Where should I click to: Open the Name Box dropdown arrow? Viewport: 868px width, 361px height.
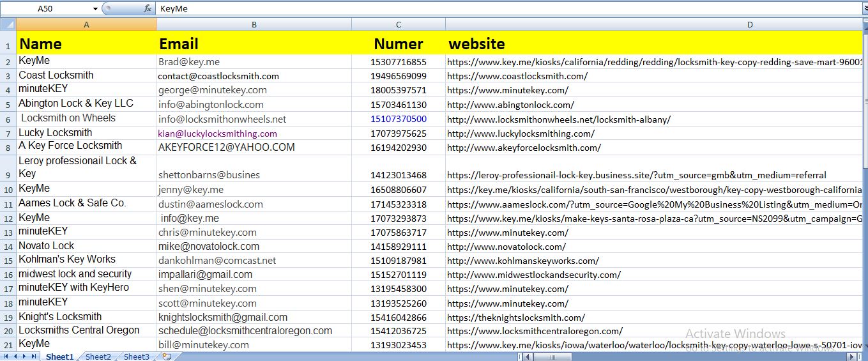click(x=95, y=9)
